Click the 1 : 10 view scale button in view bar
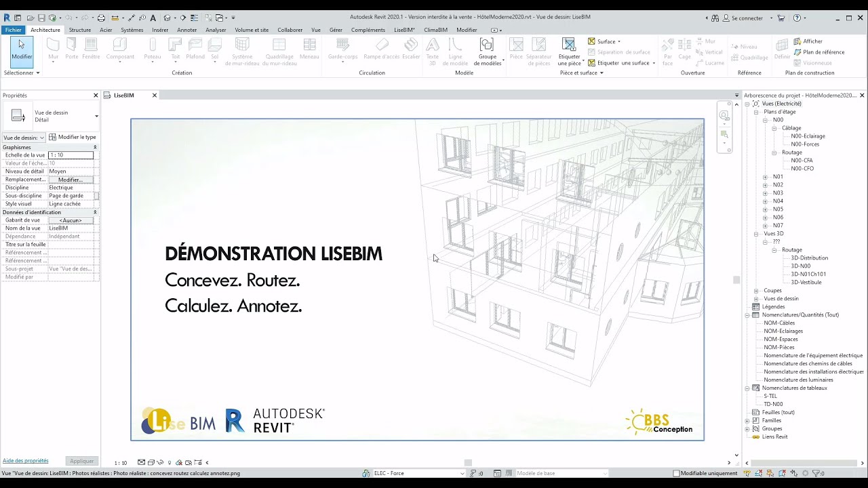Screen dimensions: 868x488 [121, 463]
